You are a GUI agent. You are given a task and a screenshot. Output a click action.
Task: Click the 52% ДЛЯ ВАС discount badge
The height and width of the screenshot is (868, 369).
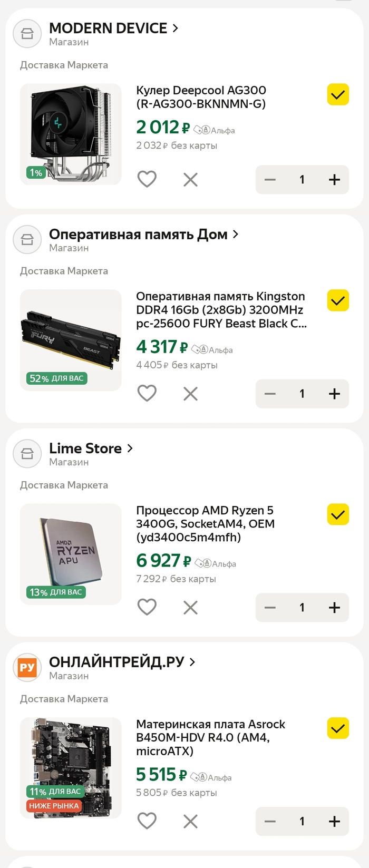pyautogui.click(x=55, y=378)
